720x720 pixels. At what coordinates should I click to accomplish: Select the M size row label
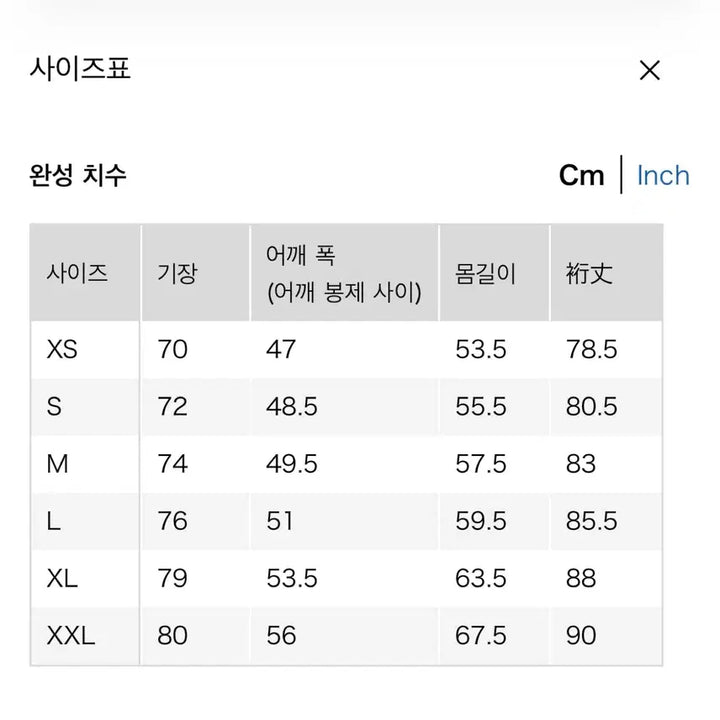56,464
